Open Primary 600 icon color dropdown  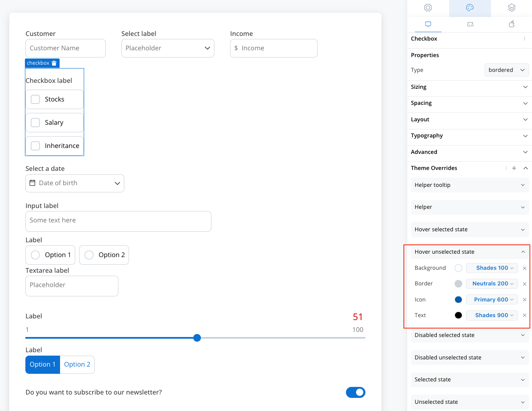tap(492, 300)
